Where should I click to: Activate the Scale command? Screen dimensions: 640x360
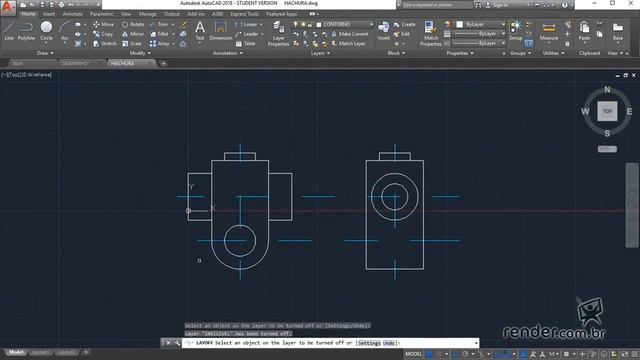(131, 44)
